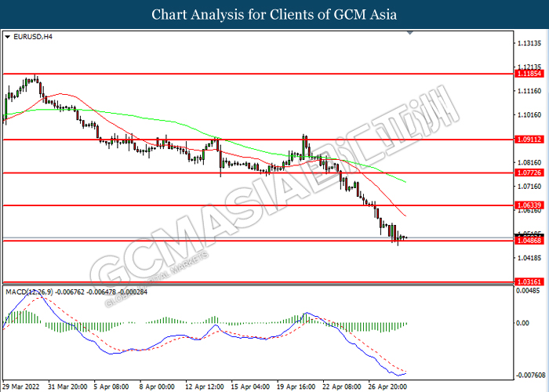Click the 22 Apr 08:00 time label
Screen dimensions: 549x392
click(342, 387)
